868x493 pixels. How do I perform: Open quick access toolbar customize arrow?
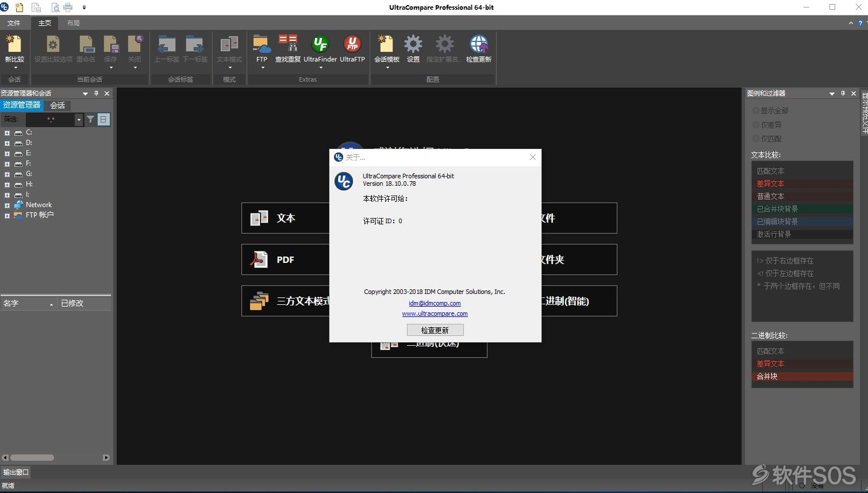[x=84, y=7]
